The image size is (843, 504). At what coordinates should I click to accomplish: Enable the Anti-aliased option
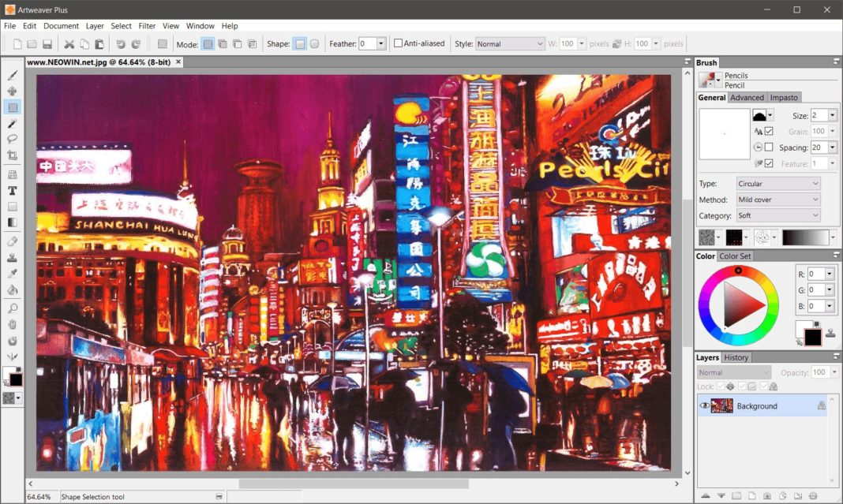coord(399,43)
